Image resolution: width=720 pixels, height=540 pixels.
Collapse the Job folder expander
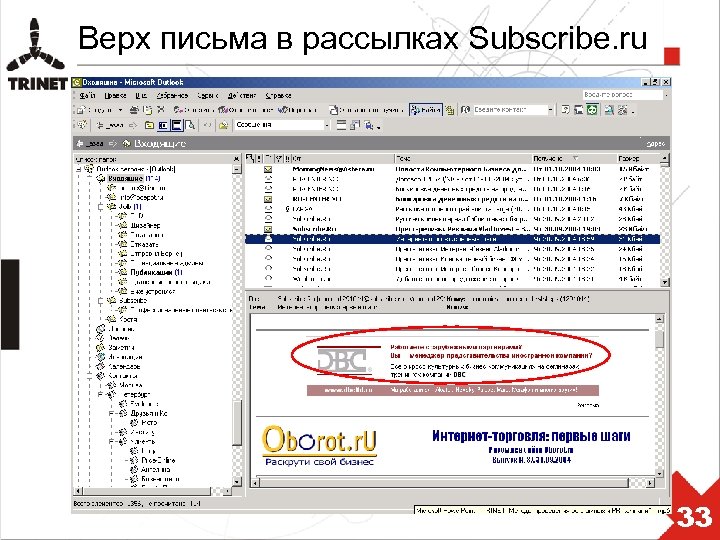(101, 207)
